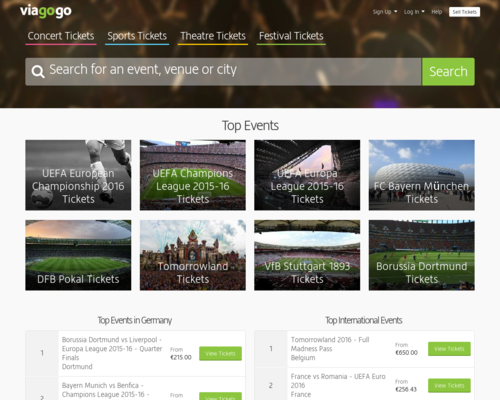Screen dimensions: 500x400
Task: Open the Sign Up dropdown
Action: (385, 12)
